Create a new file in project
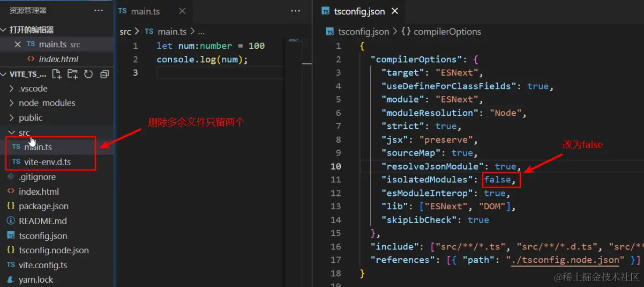 (x=56, y=74)
